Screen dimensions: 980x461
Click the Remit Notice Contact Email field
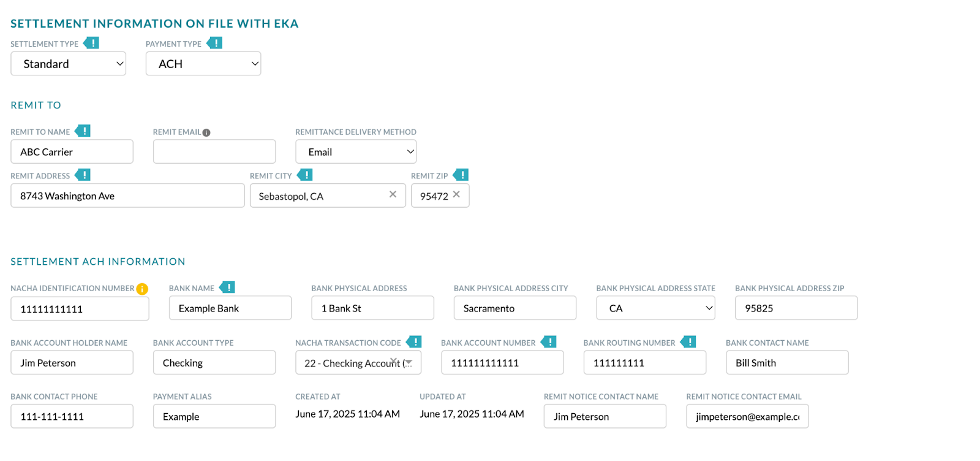[x=747, y=416]
